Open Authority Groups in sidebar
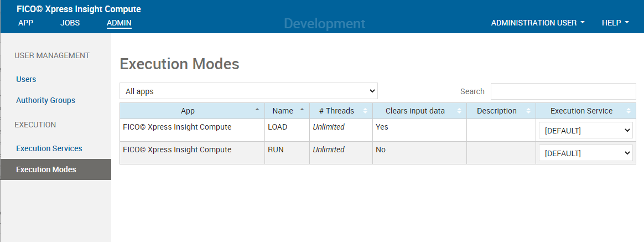Screen dimensions: 644x242 click(45, 100)
